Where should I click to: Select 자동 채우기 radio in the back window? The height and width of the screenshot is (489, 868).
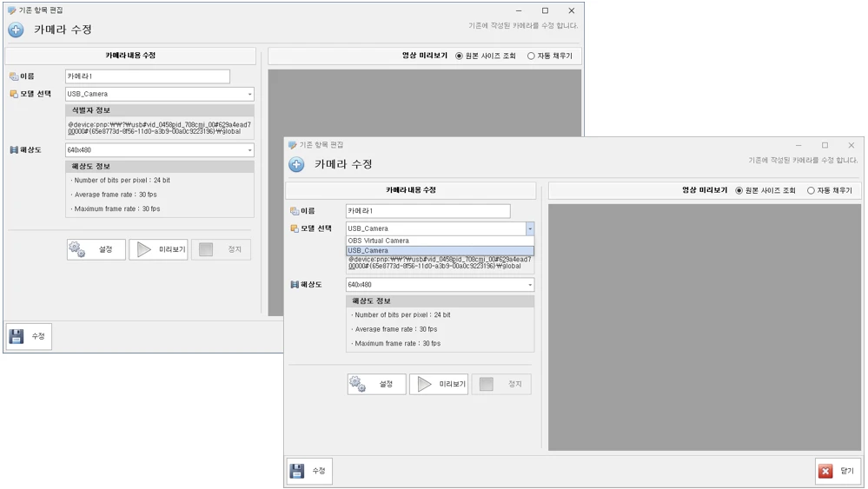tap(531, 56)
